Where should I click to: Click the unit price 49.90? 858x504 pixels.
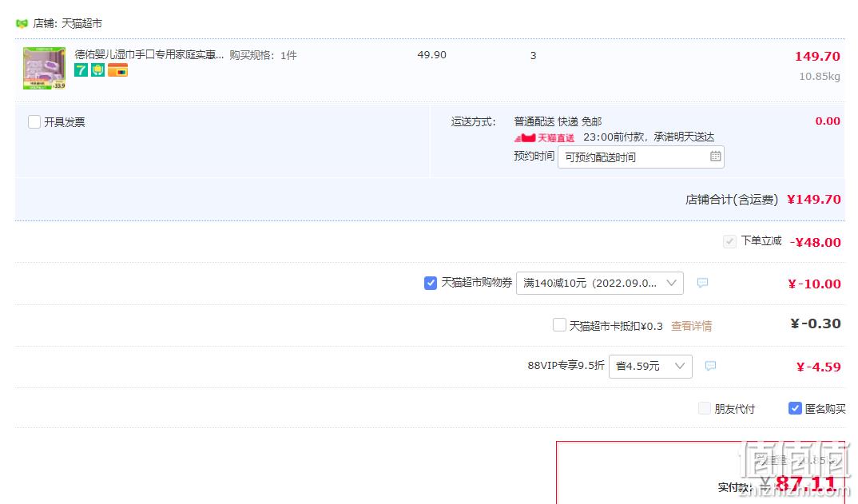[431, 55]
